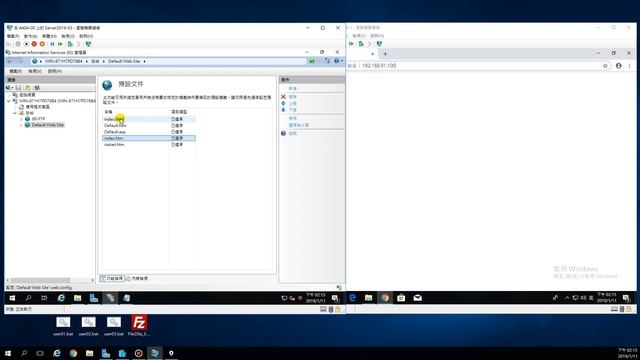
Task: Open Mail app in right VM taskbar
Action: (417, 298)
